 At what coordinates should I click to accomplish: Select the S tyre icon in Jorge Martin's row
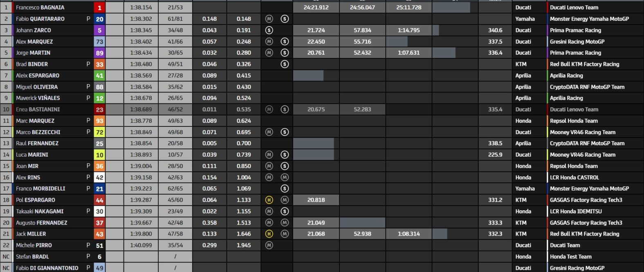click(x=285, y=53)
